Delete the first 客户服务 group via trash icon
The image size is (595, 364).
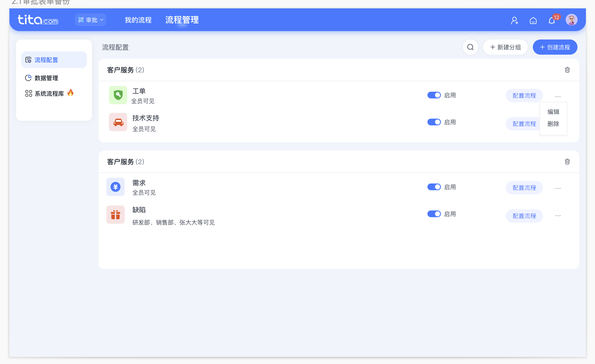point(567,70)
